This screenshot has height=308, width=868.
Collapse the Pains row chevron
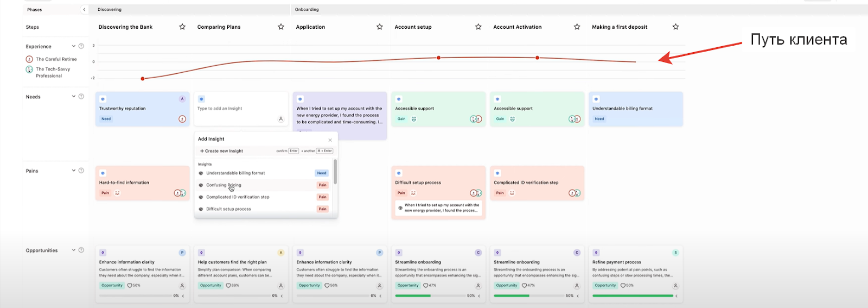click(x=74, y=171)
